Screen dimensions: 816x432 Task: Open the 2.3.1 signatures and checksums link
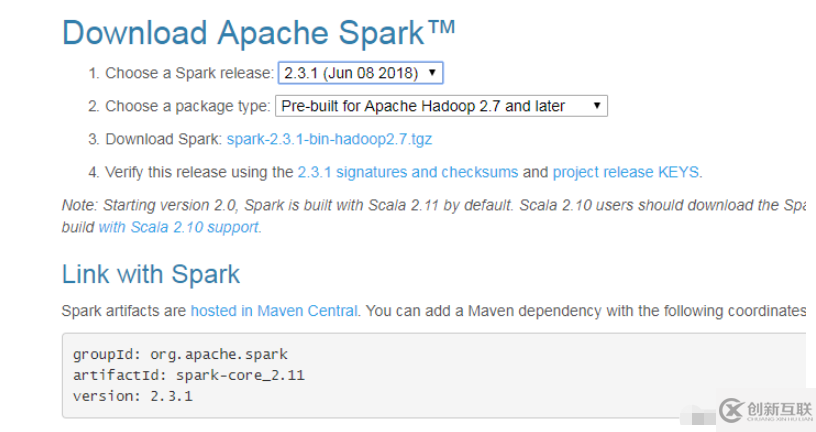[407, 172]
